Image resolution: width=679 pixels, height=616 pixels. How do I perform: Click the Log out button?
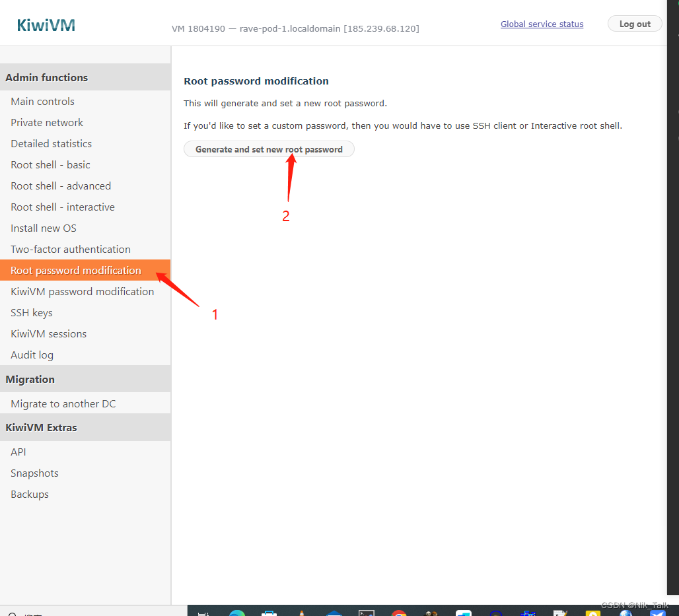[635, 24]
